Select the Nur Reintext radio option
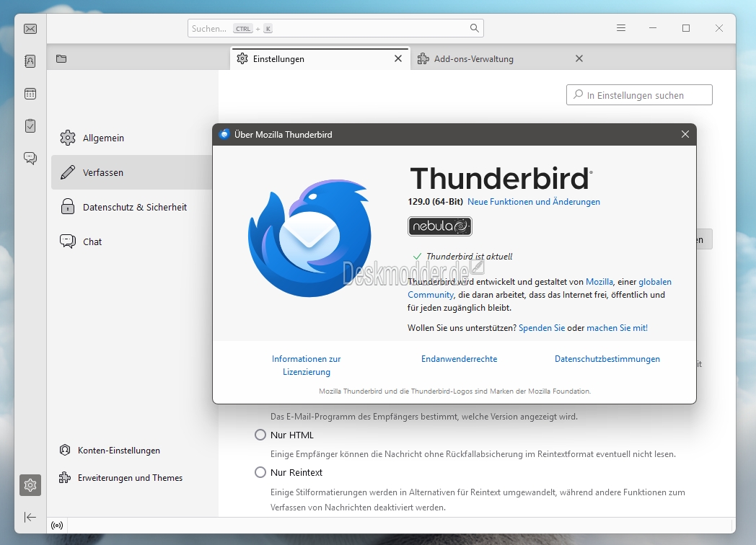This screenshot has height=545, width=756. point(260,473)
